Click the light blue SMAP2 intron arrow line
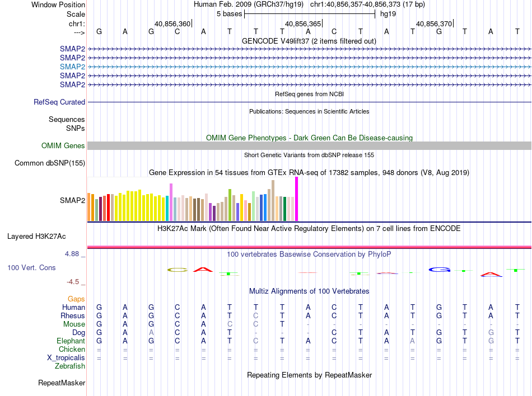 coord(310,67)
